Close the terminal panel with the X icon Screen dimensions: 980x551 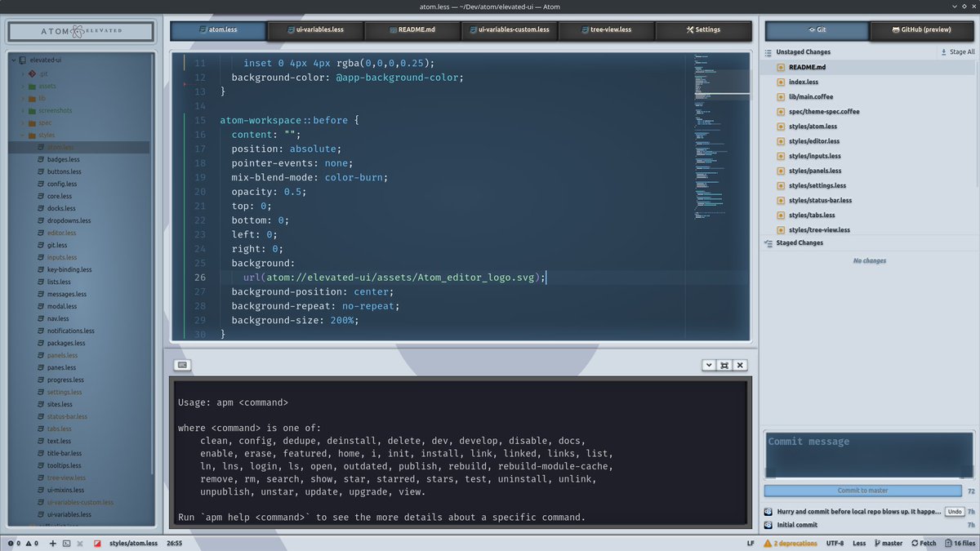point(740,366)
